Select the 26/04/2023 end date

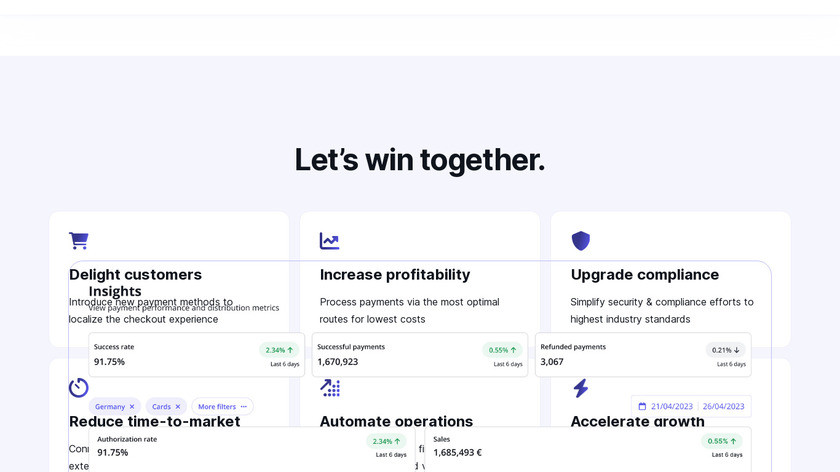point(723,407)
